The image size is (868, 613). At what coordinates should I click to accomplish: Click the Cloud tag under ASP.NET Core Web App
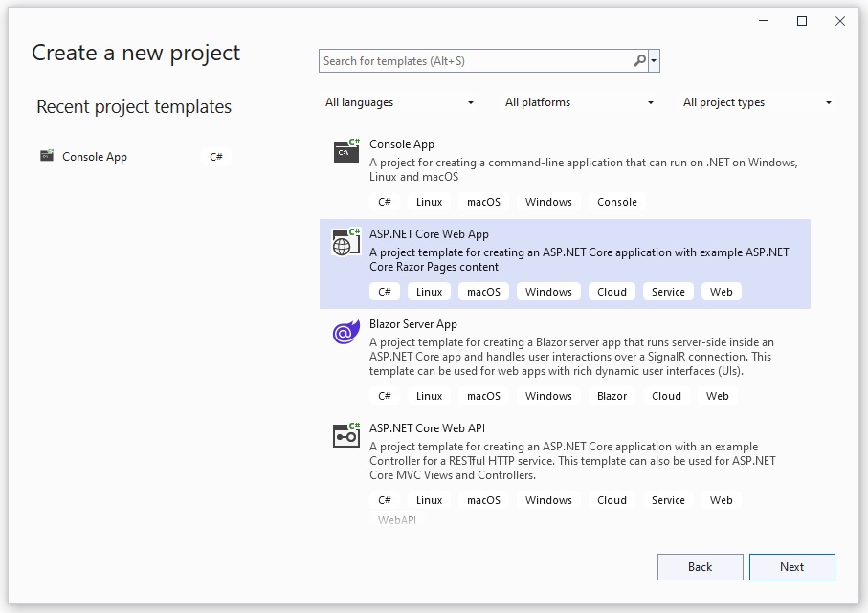[x=612, y=292]
